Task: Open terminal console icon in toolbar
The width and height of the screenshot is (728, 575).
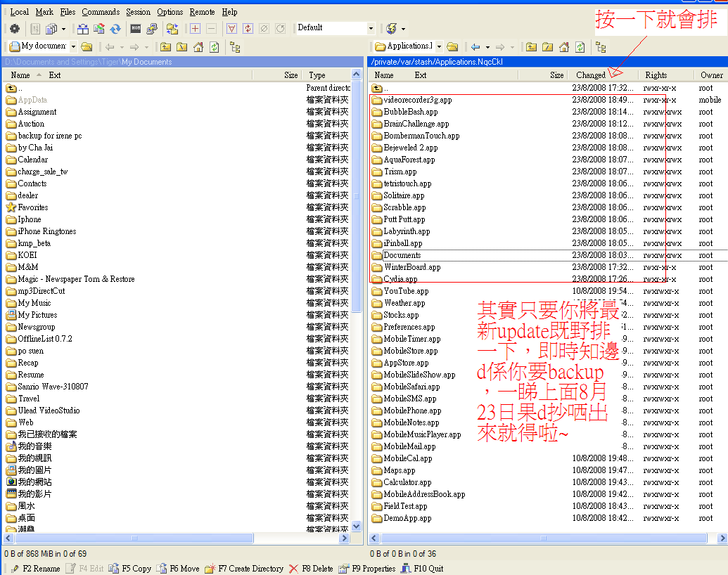Action: [x=136, y=29]
